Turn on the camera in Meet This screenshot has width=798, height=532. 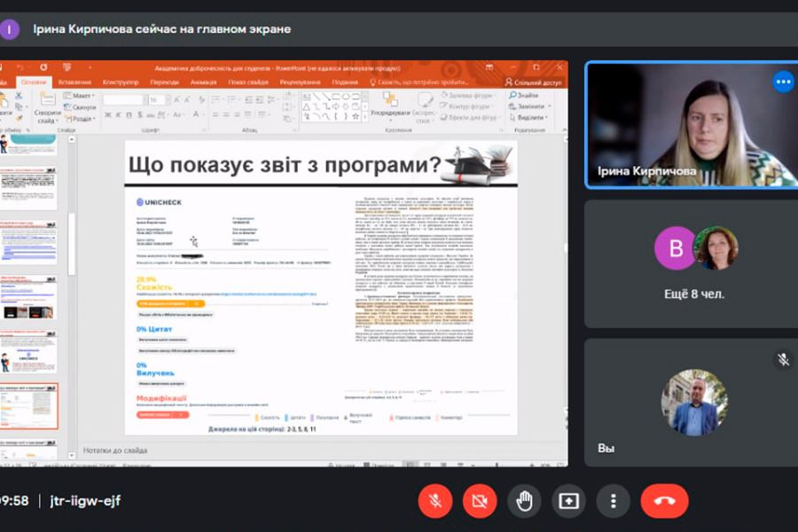point(480,501)
